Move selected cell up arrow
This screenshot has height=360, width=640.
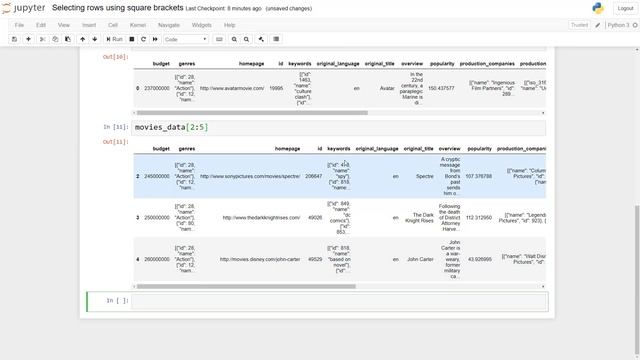82,39
